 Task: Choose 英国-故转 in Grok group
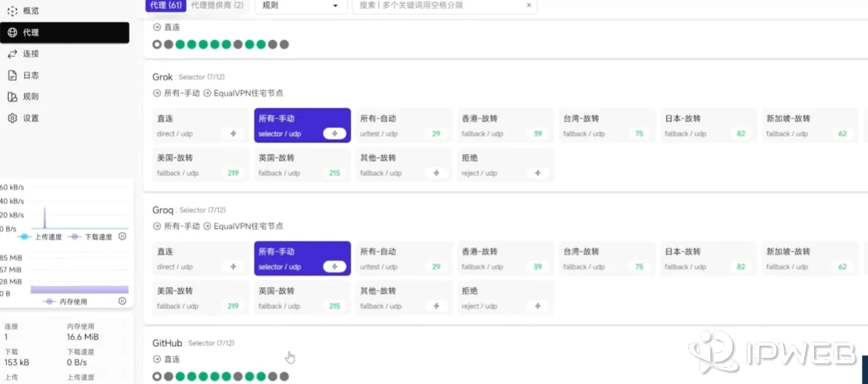pyautogui.click(x=302, y=164)
